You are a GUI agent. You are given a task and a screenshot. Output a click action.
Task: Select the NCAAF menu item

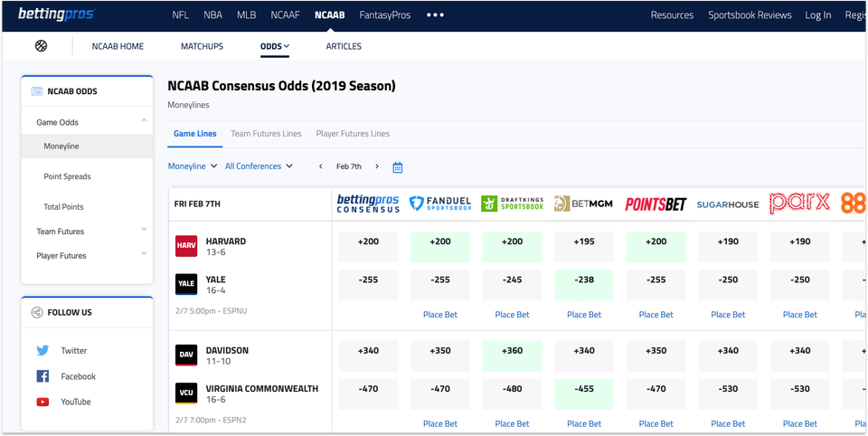285,15
